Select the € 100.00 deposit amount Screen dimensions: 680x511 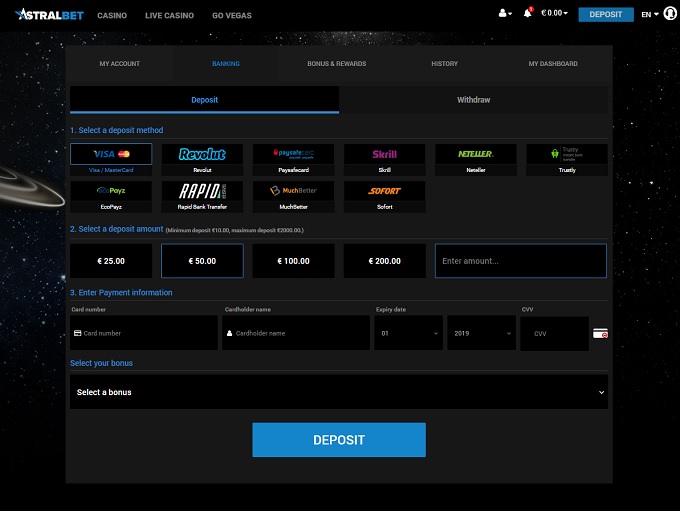coord(293,261)
